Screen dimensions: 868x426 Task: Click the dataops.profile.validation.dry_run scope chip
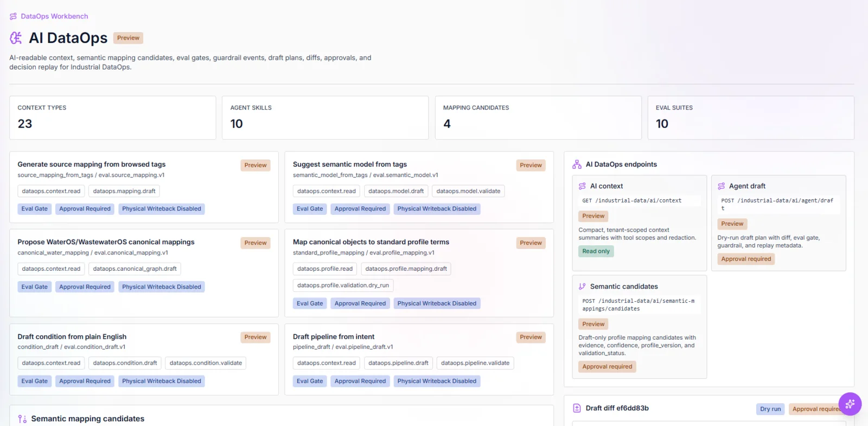[x=343, y=285]
